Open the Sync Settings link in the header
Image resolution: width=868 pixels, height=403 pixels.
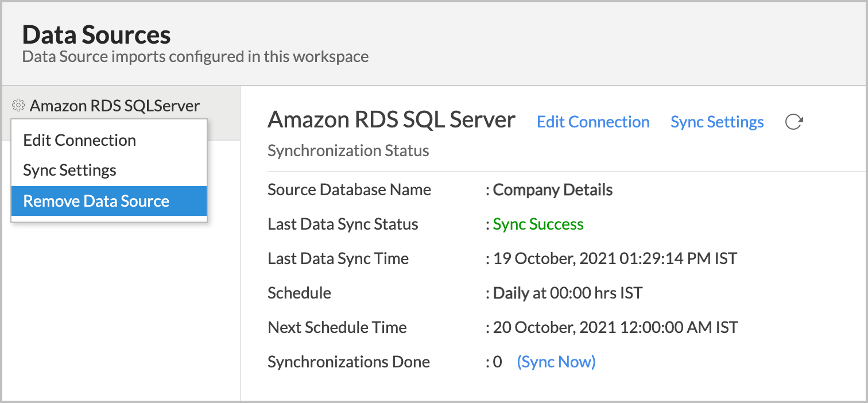pyautogui.click(x=717, y=122)
